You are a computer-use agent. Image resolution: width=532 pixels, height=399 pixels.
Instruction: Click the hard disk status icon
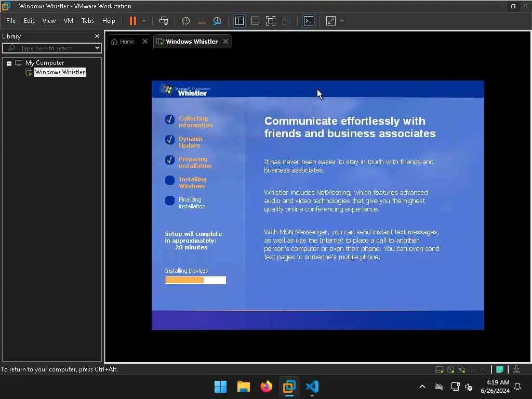440,369
